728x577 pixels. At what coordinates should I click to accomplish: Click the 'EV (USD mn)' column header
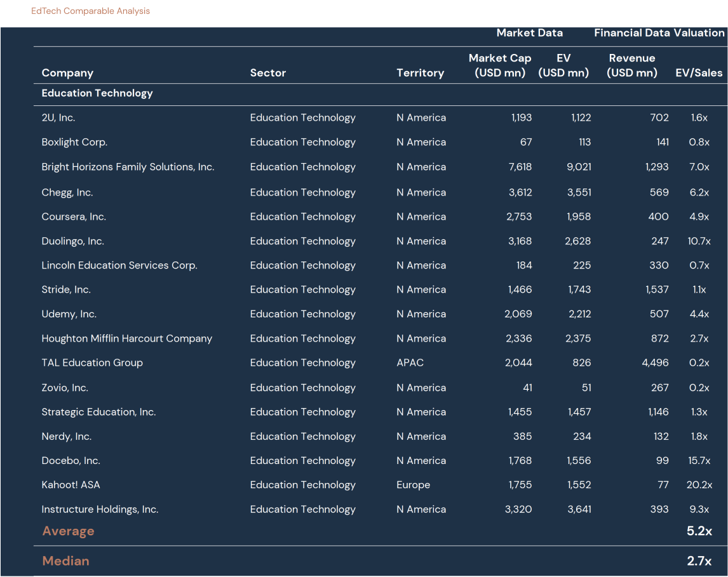click(x=563, y=65)
